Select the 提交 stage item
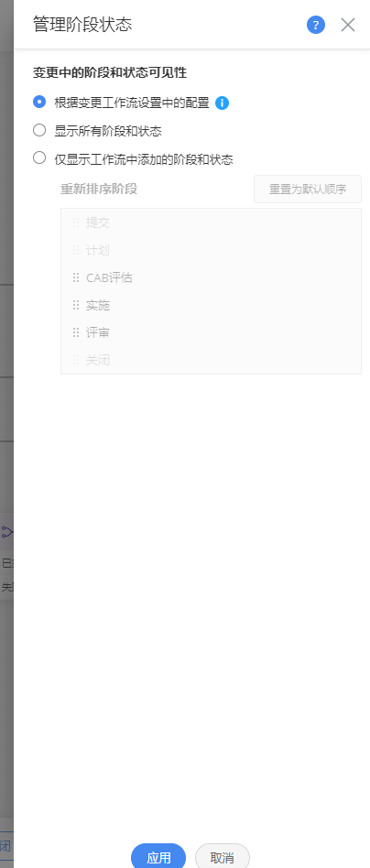The width and height of the screenshot is (370, 868). [211, 222]
